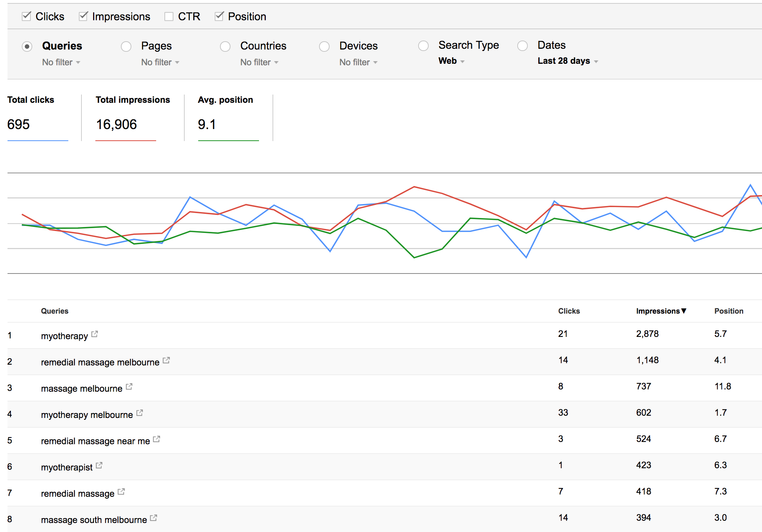This screenshot has height=532, width=762.
Task: Click impressions value 1,148
Action: [648, 360]
